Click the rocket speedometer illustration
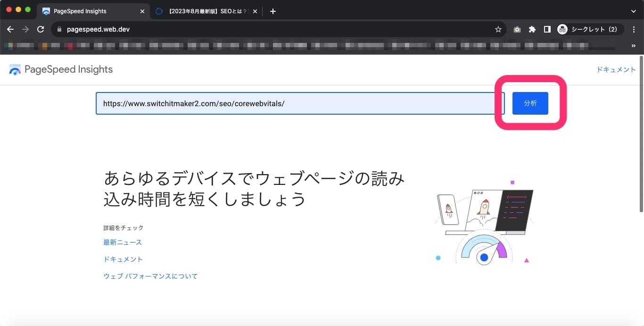644x326 pixels. [484, 222]
